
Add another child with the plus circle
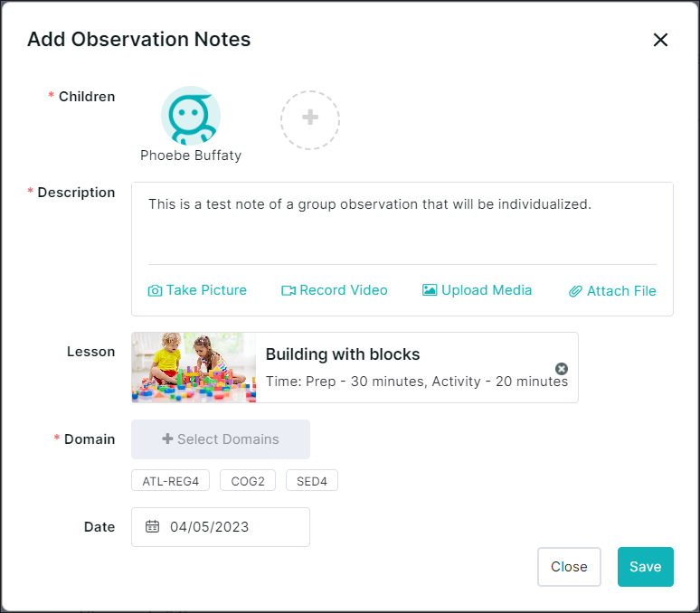pyautogui.click(x=309, y=118)
